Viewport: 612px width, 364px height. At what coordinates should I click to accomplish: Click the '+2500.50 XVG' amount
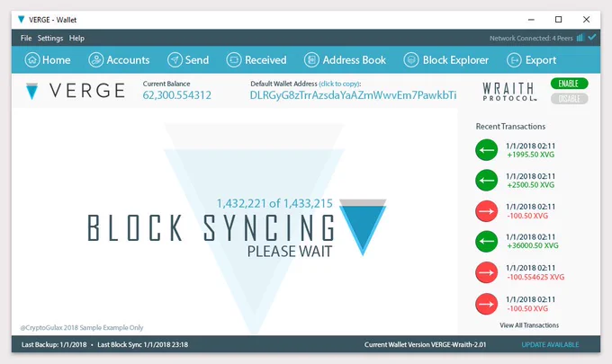[x=530, y=185]
